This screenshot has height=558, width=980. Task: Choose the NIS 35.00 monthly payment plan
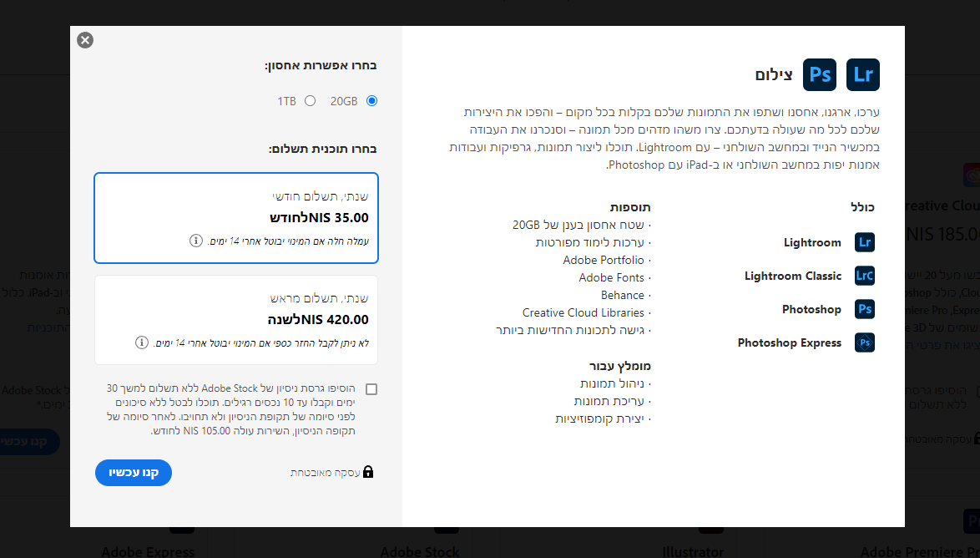pos(236,218)
